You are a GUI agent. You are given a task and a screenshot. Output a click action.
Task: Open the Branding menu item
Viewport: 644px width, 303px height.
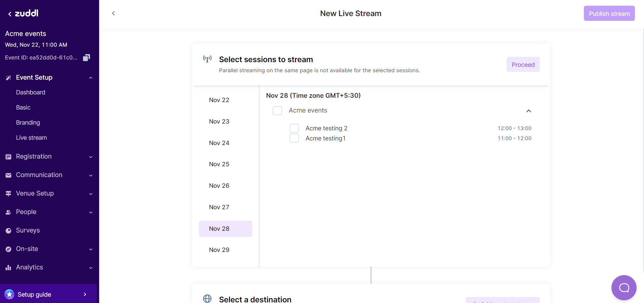[28, 123]
